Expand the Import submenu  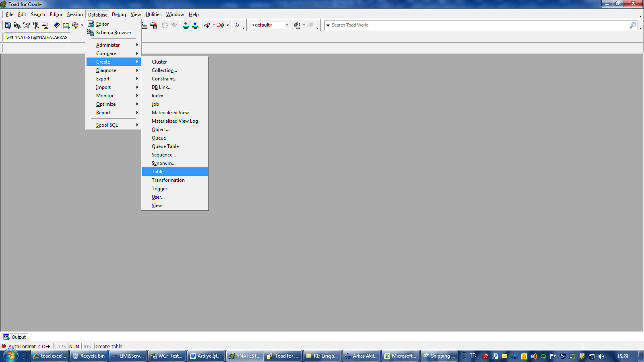click(114, 87)
